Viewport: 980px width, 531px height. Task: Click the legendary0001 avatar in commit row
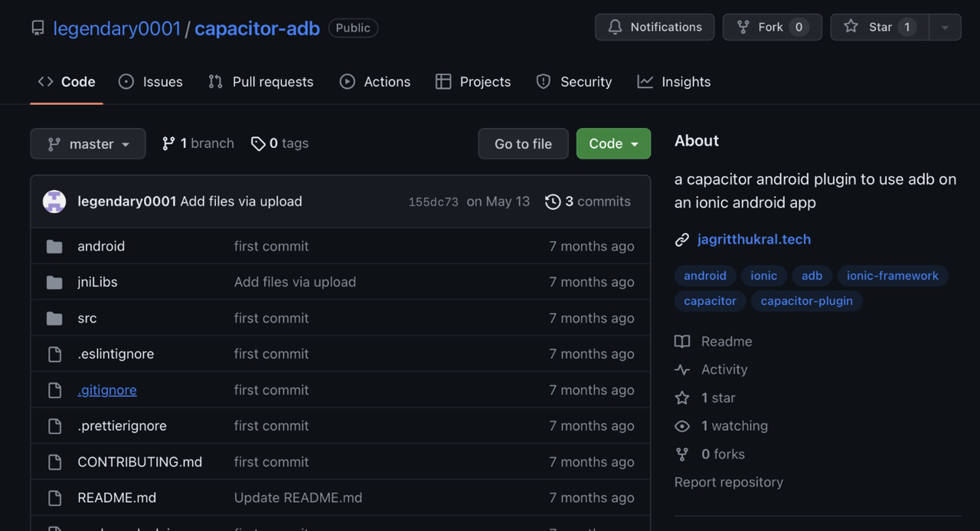tap(54, 202)
